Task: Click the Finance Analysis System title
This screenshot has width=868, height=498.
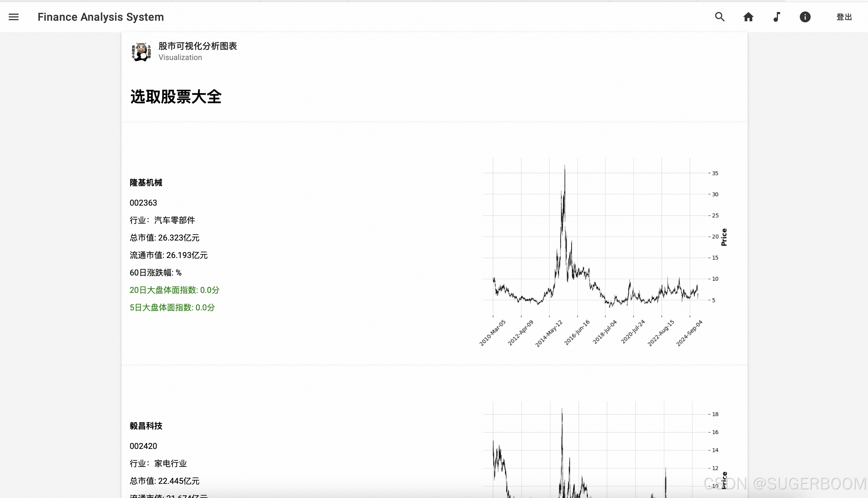Action: coord(101,17)
